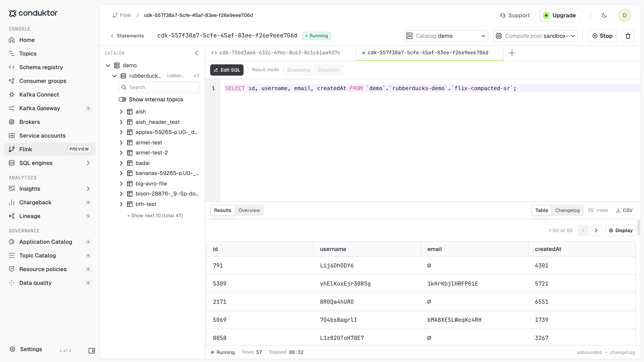644x362 pixels.
Task: Expand the aish table
Action: pyautogui.click(x=121, y=112)
